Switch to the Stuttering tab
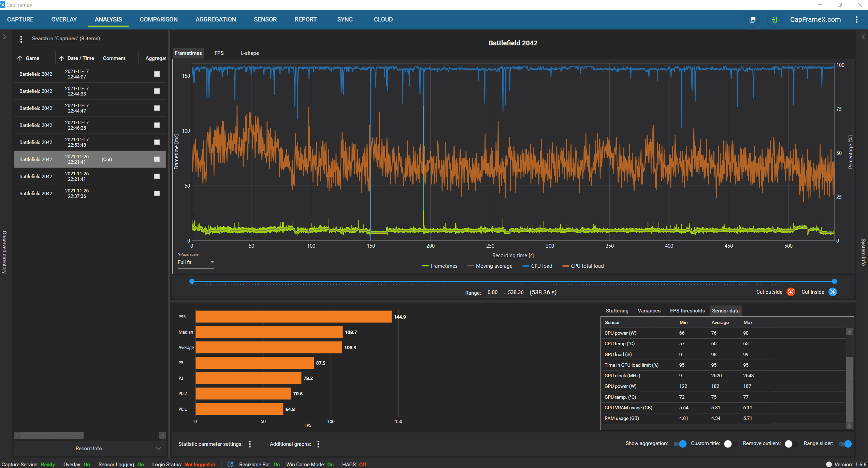 pos(617,311)
